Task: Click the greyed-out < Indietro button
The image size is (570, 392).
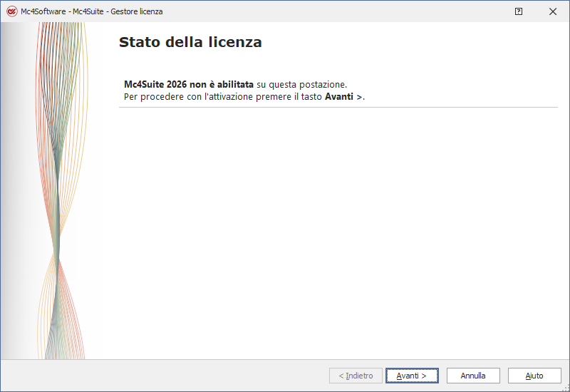Action: (x=356, y=376)
